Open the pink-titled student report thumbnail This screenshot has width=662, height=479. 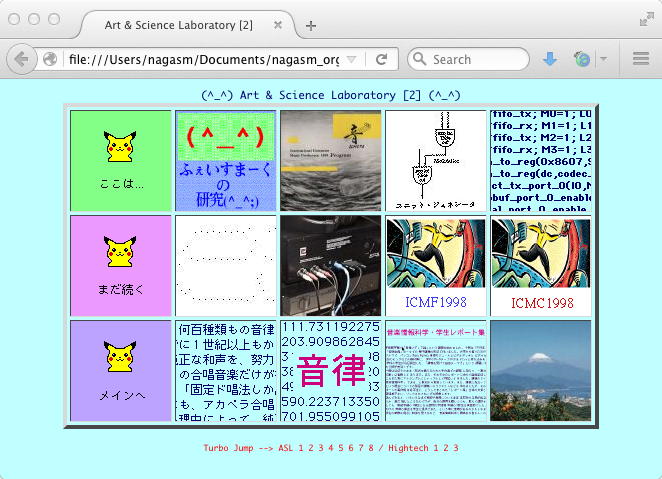436,371
